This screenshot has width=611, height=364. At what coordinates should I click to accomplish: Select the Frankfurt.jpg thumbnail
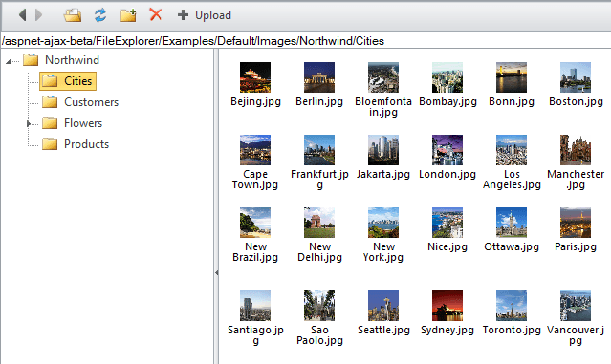(319, 150)
